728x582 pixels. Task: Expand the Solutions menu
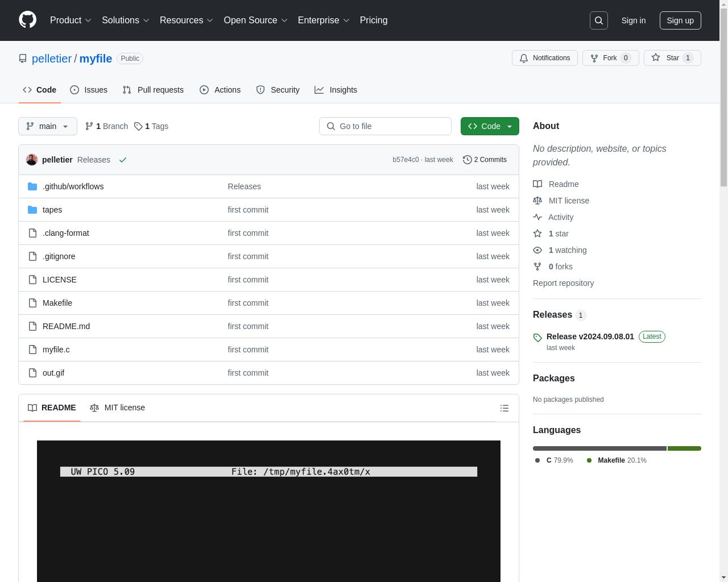click(x=126, y=20)
